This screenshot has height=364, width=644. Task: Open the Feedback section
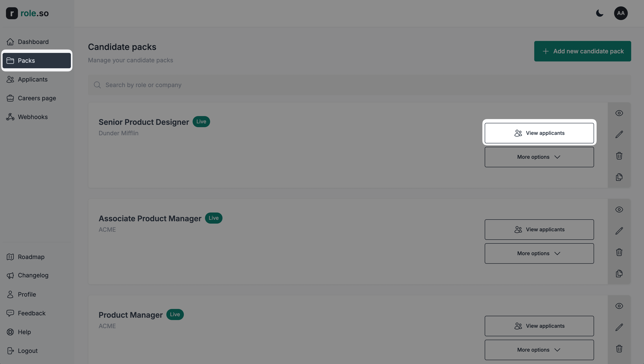coord(31,313)
